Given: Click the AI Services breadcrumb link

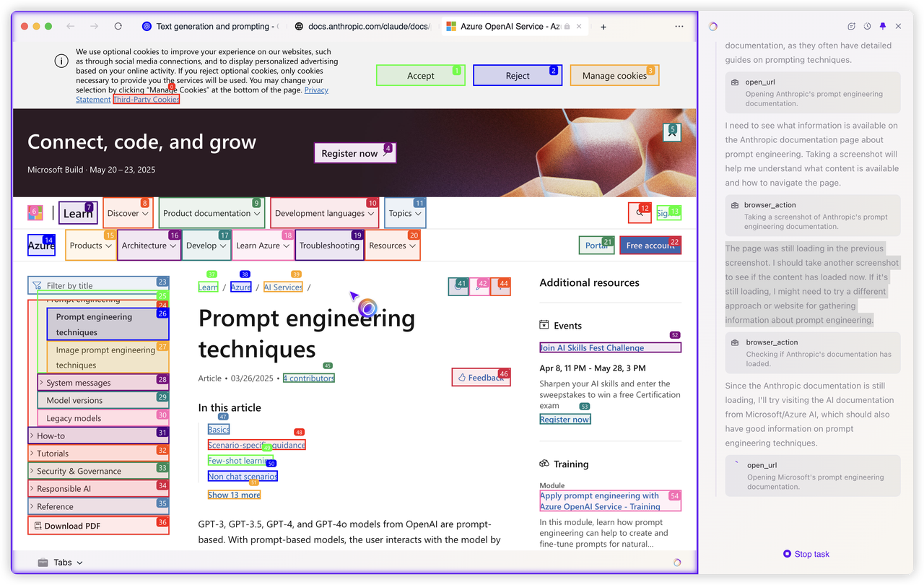Looking at the screenshot, I should coord(283,287).
